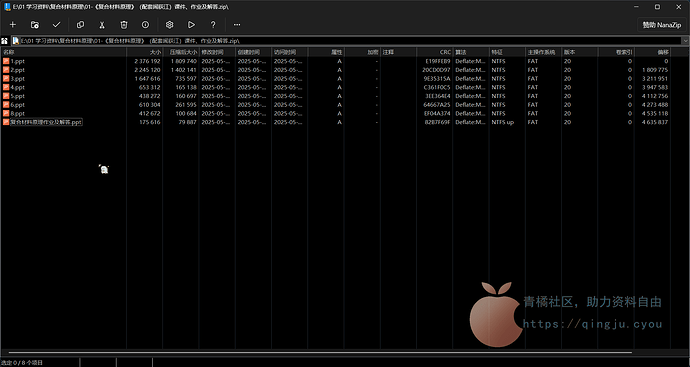Open file Info with the circled-i icon
This screenshot has width=690, height=367.
pyautogui.click(x=146, y=25)
